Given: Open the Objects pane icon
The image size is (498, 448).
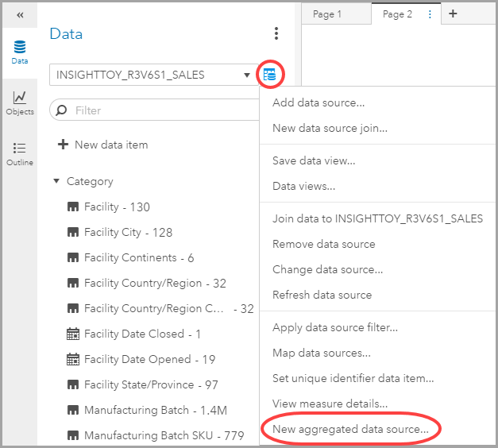Looking at the screenshot, I should click(20, 102).
